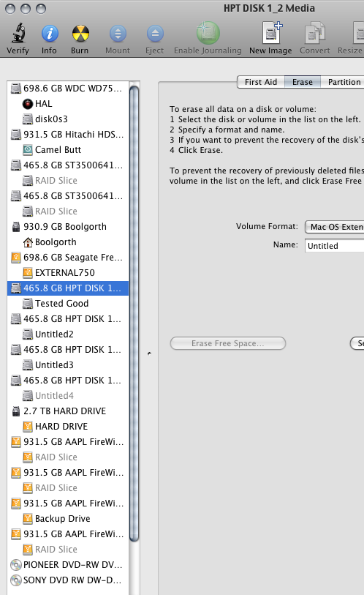Switch to the Partition tab
Screen dimensions: 364x595
coord(343,82)
